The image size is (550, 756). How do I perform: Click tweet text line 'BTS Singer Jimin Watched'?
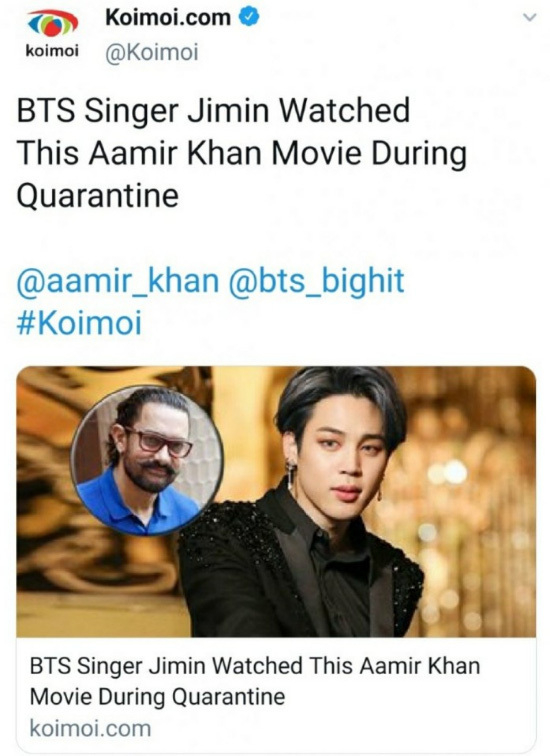coord(213,111)
